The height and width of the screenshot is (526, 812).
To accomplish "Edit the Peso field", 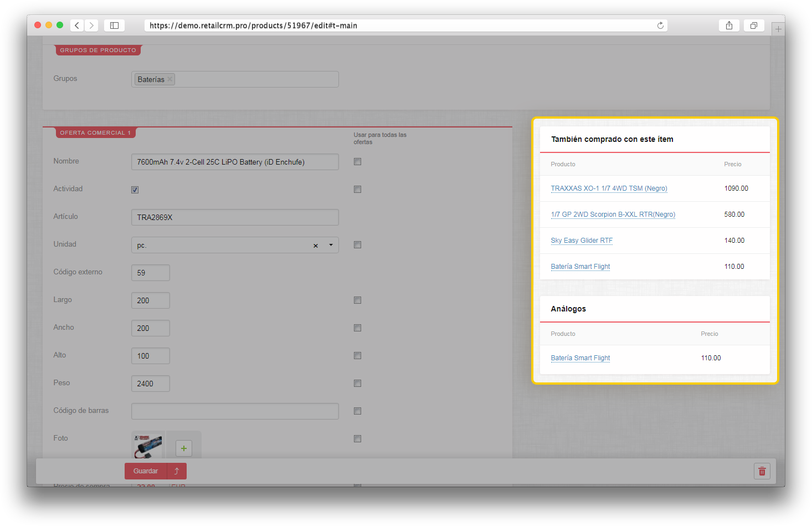I will click(151, 384).
